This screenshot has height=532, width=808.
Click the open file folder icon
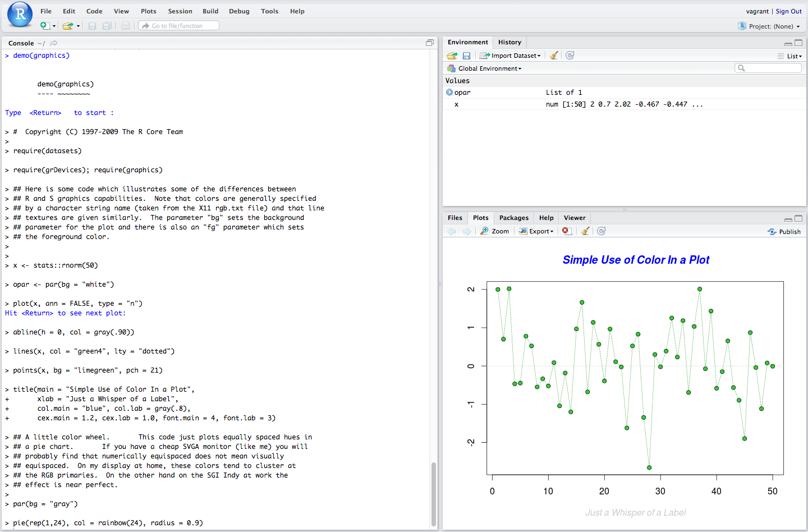coord(68,26)
